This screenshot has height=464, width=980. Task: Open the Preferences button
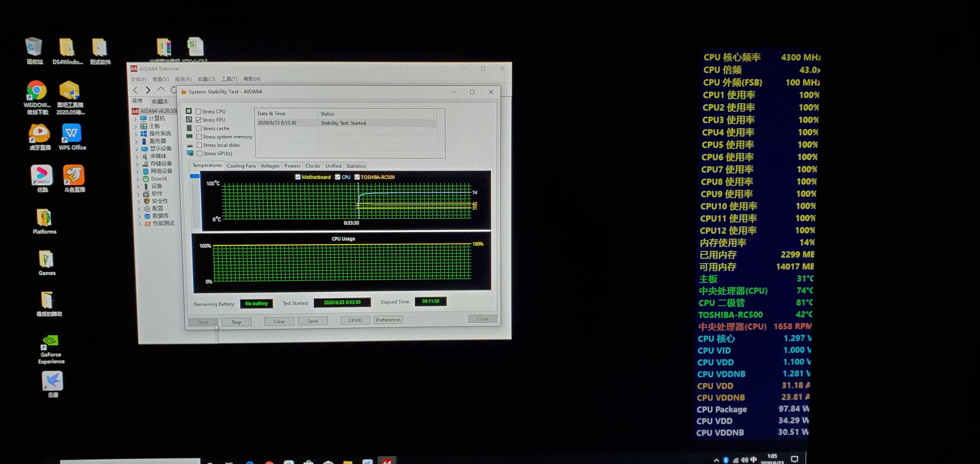pos(388,320)
